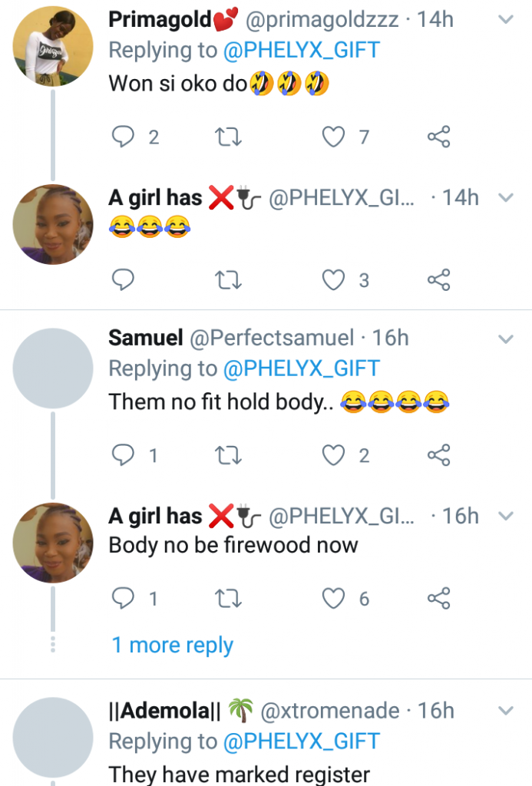Like the laughing emoji tweet with 3 likes
Viewport: 532px width, 786px height.
tap(333, 280)
